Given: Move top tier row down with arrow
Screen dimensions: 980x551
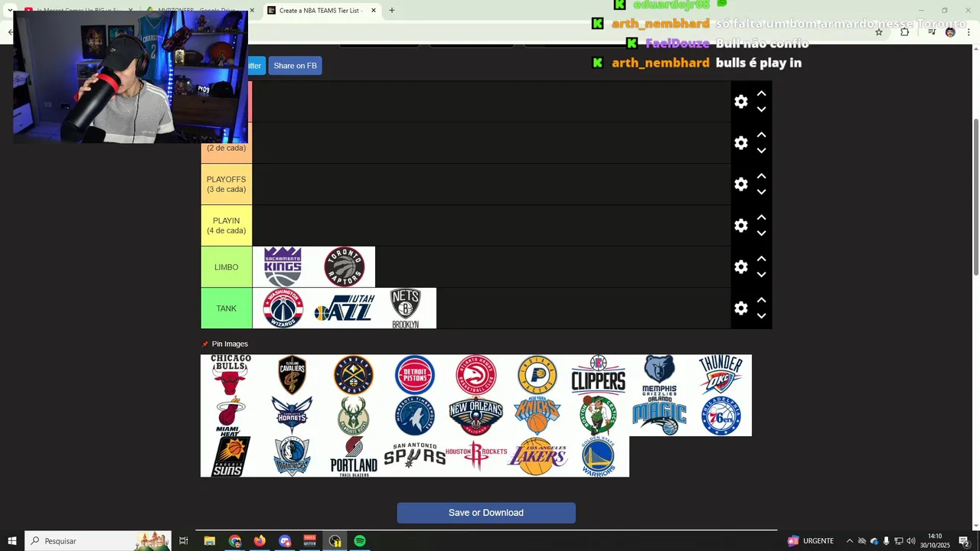Looking at the screenshot, I should (x=762, y=109).
